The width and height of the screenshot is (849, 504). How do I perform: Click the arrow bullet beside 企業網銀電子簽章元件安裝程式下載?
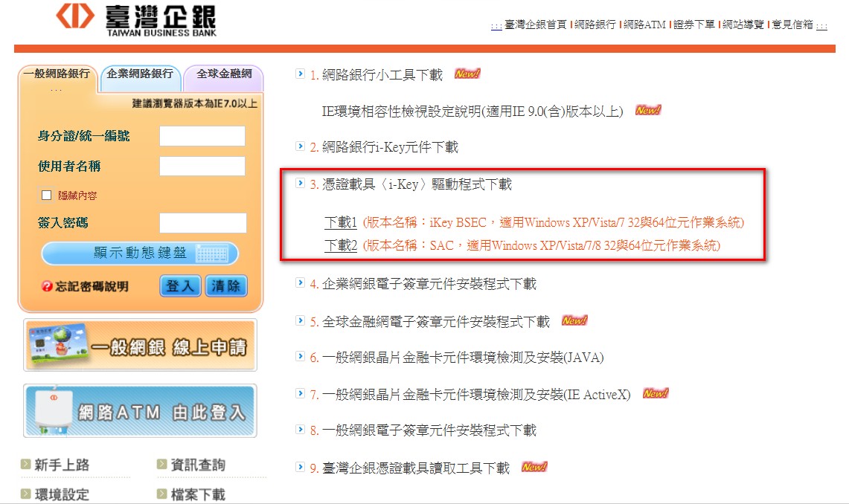tap(300, 283)
